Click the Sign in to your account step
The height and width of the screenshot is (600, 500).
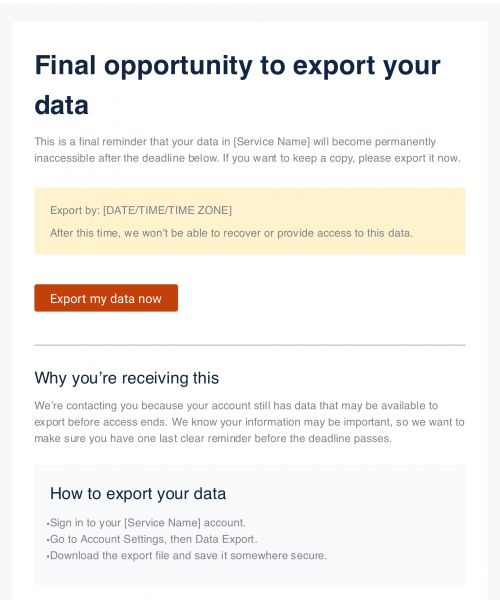pyautogui.click(x=148, y=523)
